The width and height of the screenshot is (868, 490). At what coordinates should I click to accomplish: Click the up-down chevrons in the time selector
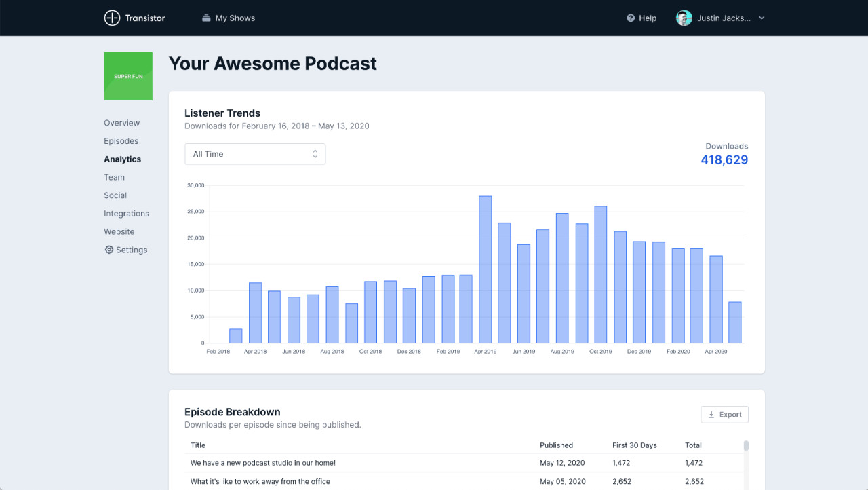point(315,153)
